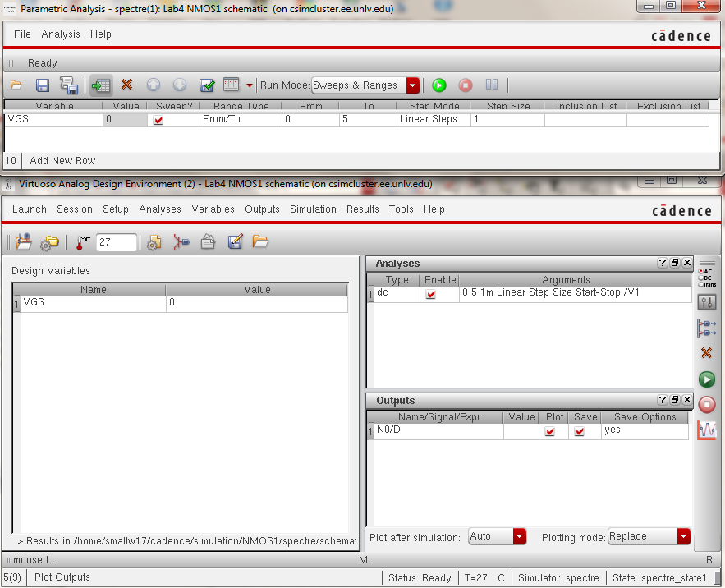This screenshot has width=725, height=588.
Task: Stop the parametric analysis with red stop button
Action: coord(466,85)
